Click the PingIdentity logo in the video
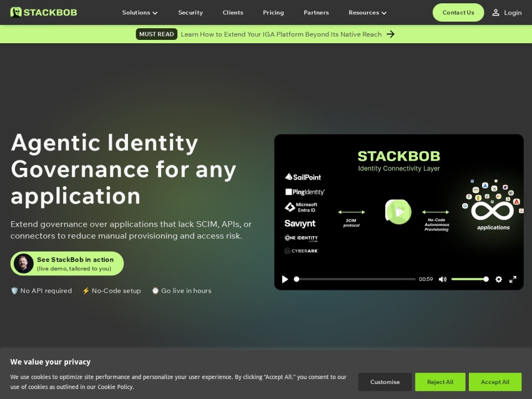The width and height of the screenshot is (532, 399). pyautogui.click(x=305, y=192)
